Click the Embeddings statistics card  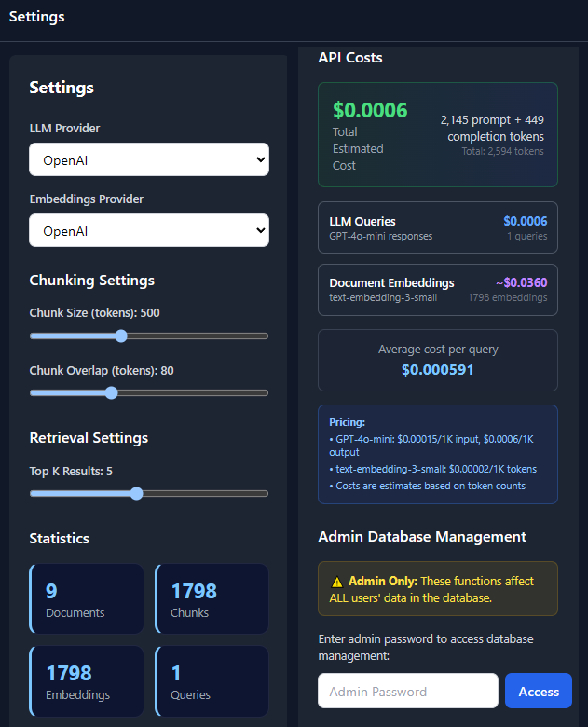87,681
